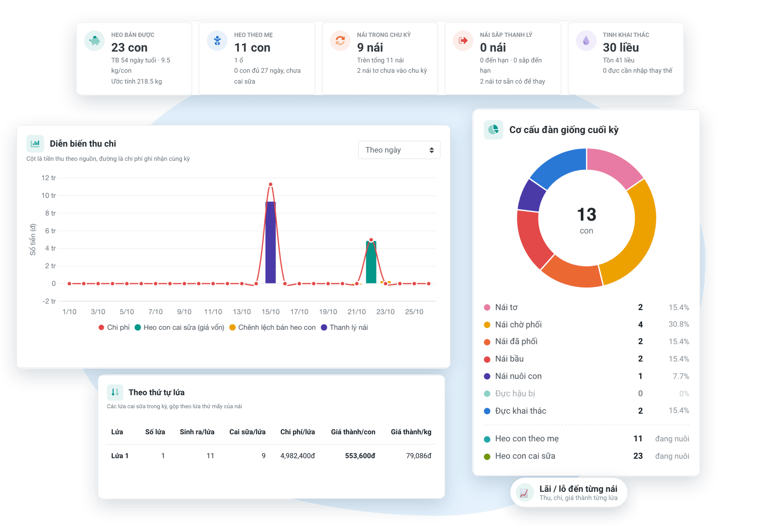The image size is (760, 532).
Task: Select the Nái tơ legend row
Action: point(586,307)
